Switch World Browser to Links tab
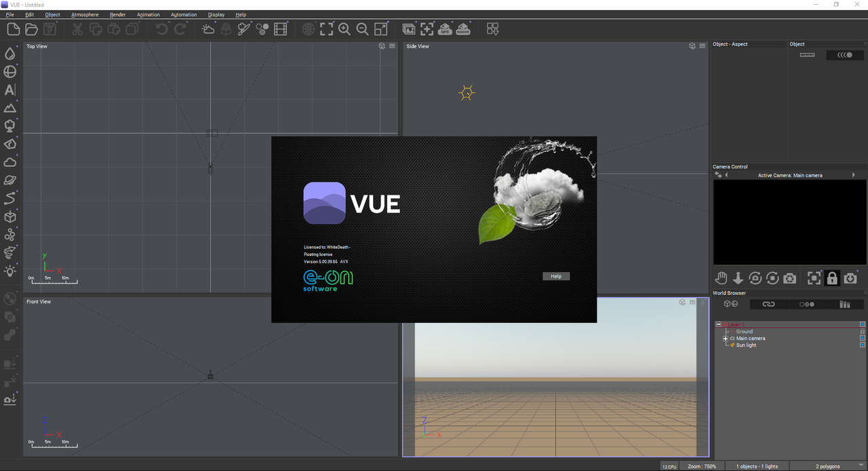868x471 pixels. tap(768, 304)
